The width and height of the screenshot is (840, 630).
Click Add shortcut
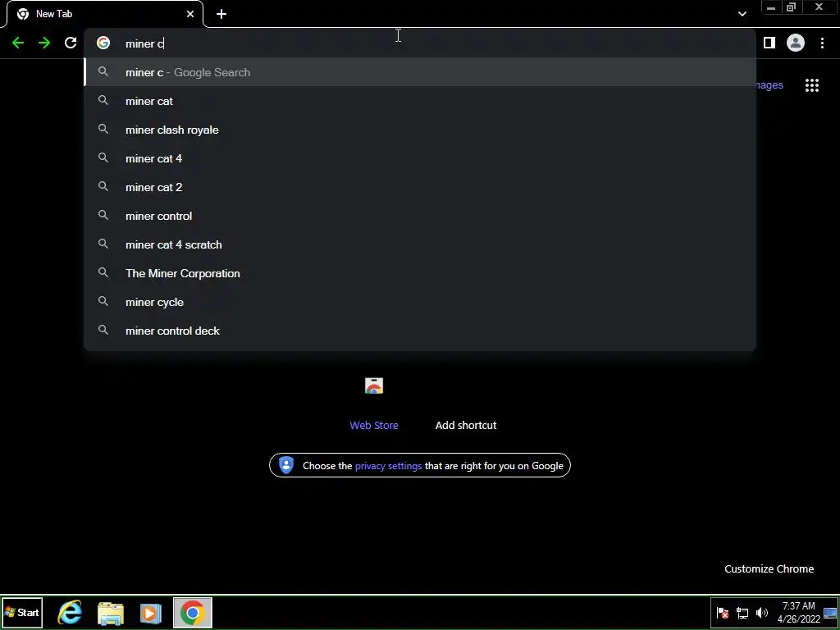[466, 426]
